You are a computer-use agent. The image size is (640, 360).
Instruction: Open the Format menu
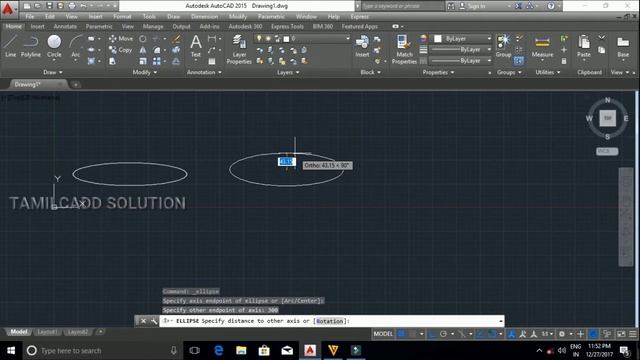click(x=122, y=16)
